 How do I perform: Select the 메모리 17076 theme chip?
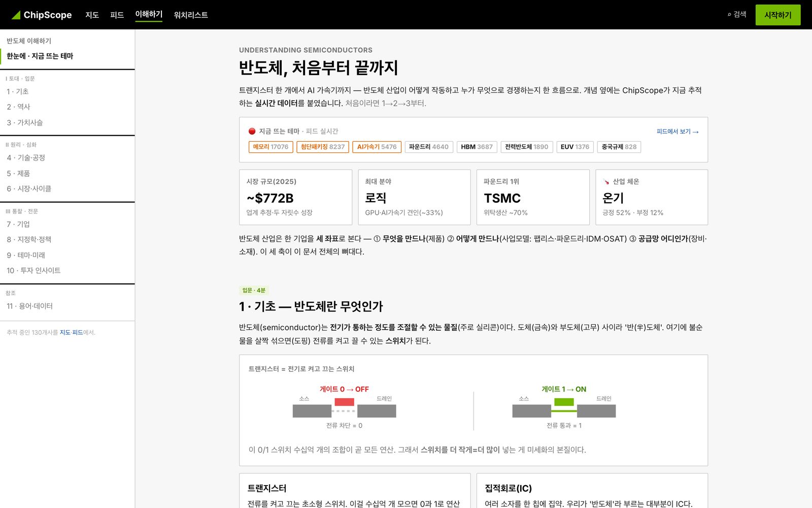(270, 147)
